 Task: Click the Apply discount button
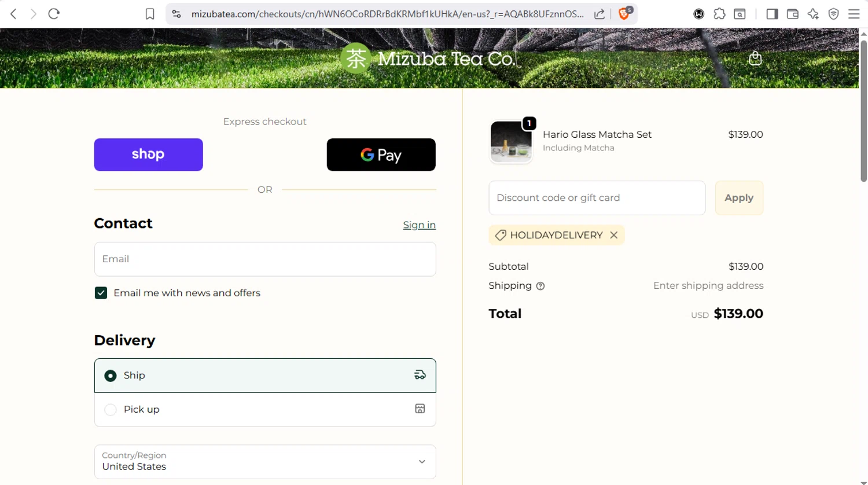click(x=739, y=198)
